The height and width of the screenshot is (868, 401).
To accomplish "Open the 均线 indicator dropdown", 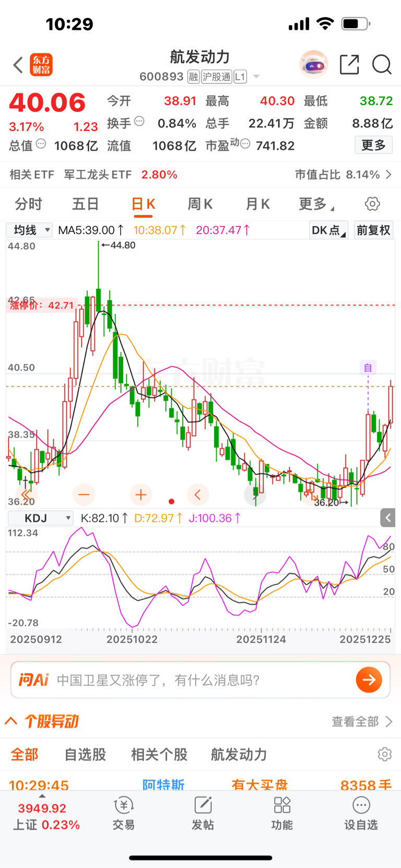I will [x=29, y=230].
